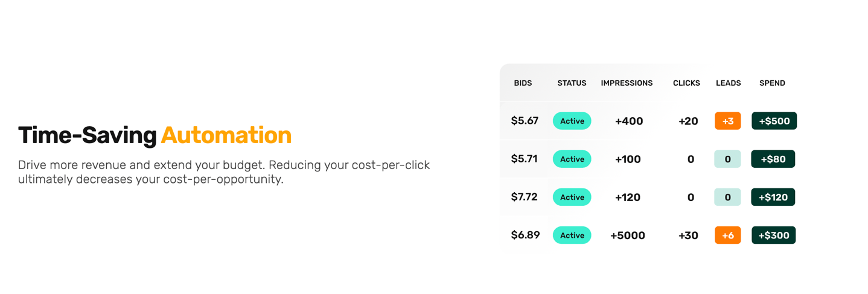Click Active badge on $6.89 row
868x294 pixels.
(x=572, y=235)
